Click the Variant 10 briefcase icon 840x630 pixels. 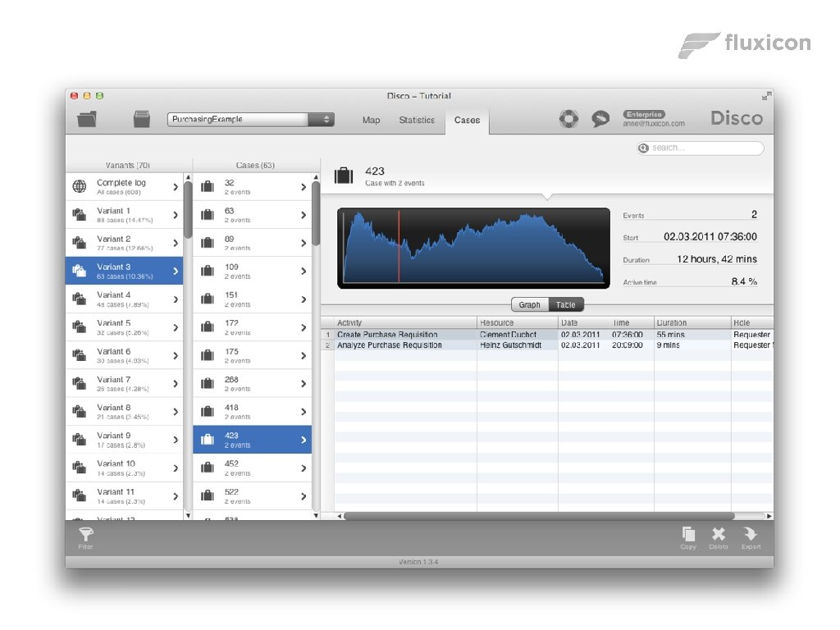[80, 467]
